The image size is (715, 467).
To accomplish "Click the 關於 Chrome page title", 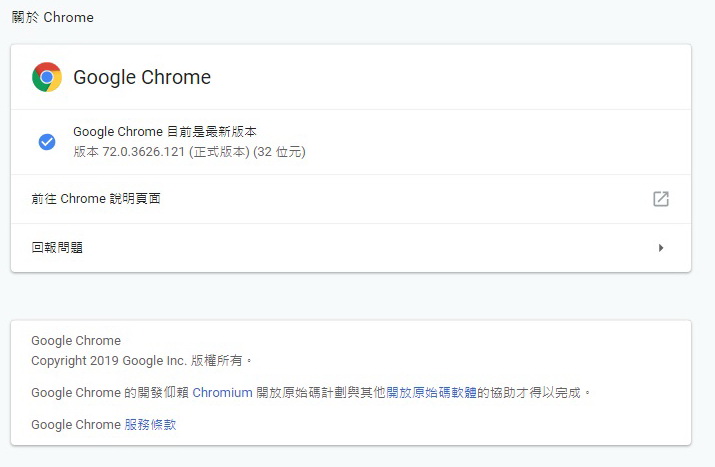I will pos(52,17).
